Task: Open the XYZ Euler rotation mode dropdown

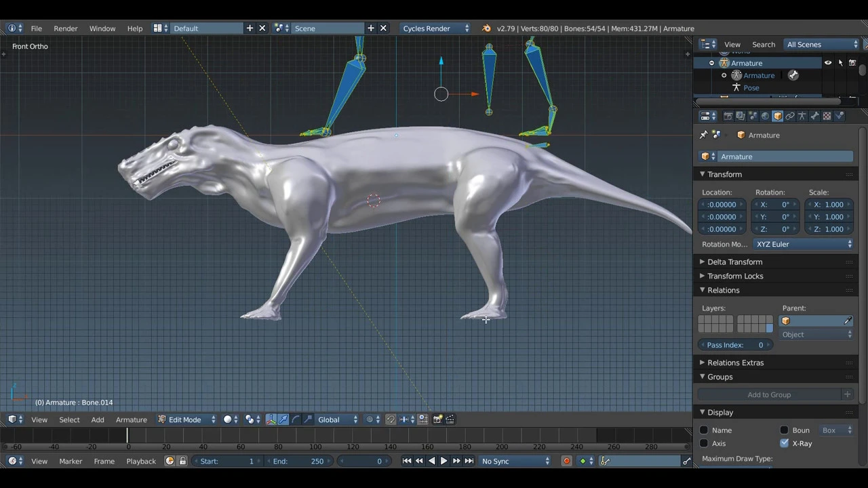Action: 803,244
